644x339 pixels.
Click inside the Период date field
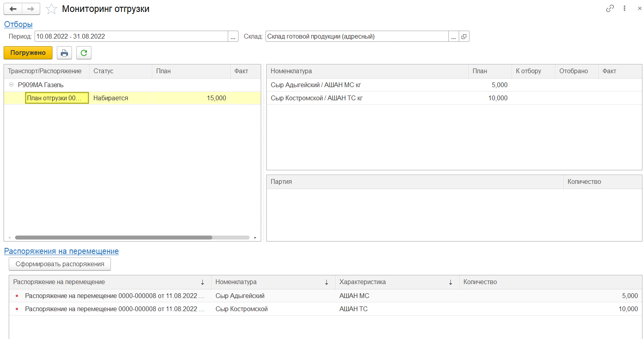(x=131, y=37)
